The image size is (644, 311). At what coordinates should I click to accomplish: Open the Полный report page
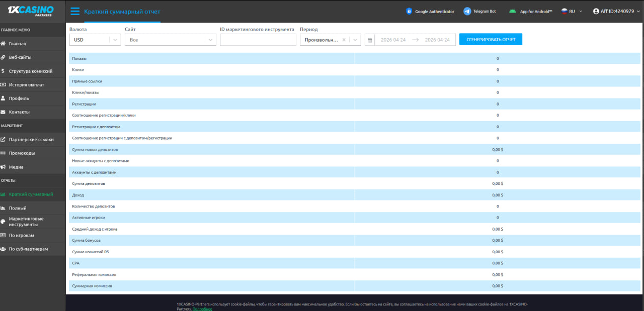tap(18, 208)
